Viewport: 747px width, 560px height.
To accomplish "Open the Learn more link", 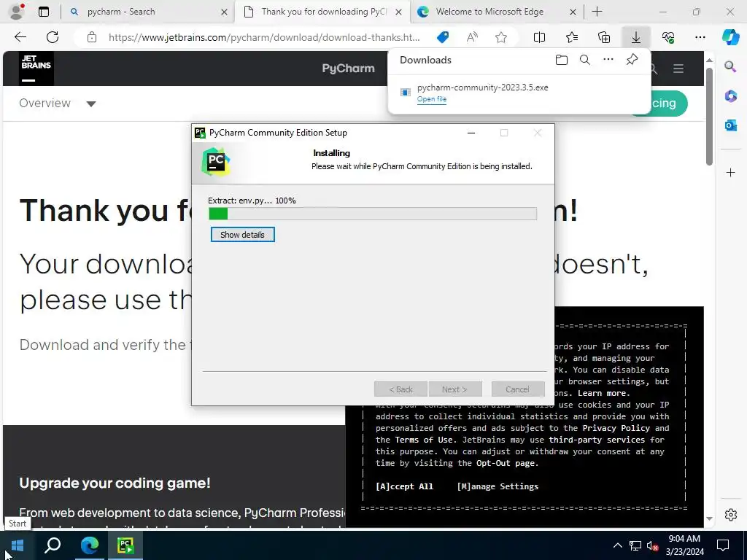I will click(603, 393).
